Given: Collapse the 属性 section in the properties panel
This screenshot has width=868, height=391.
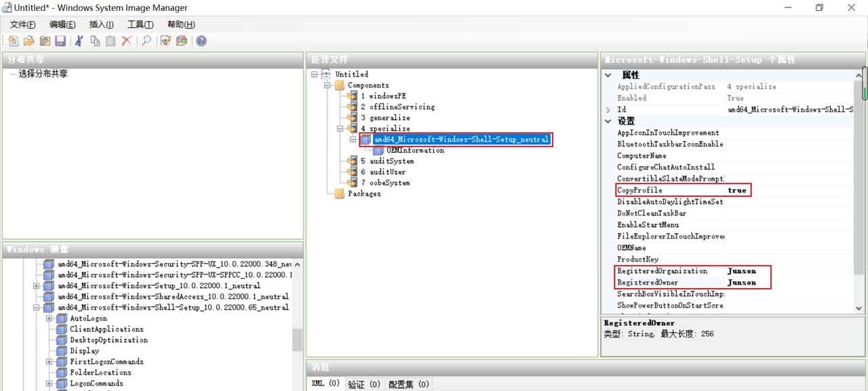Looking at the screenshot, I should [608, 75].
